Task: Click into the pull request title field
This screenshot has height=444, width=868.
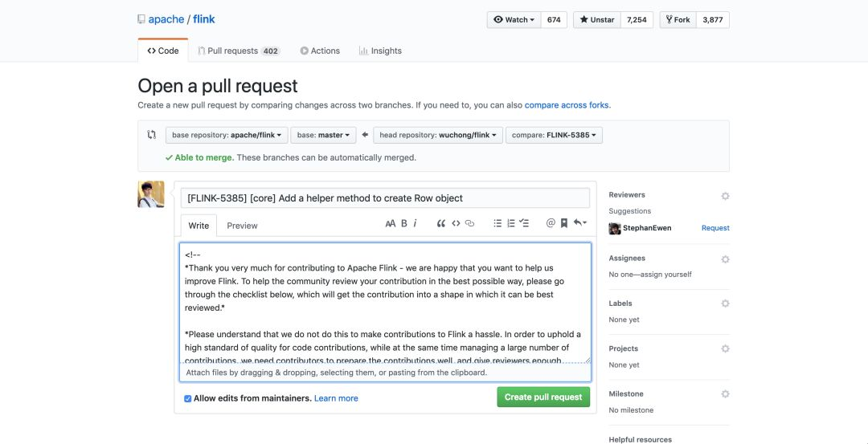Action: (385, 198)
